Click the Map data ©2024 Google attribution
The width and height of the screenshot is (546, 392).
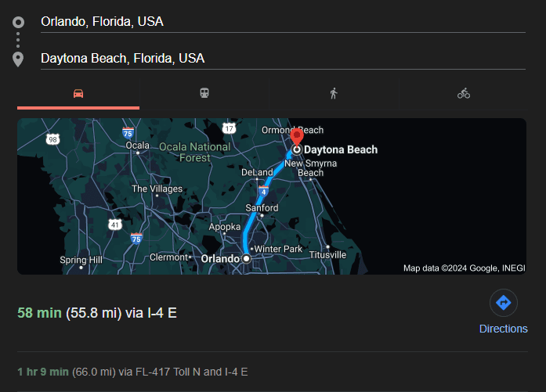tap(463, 268)
